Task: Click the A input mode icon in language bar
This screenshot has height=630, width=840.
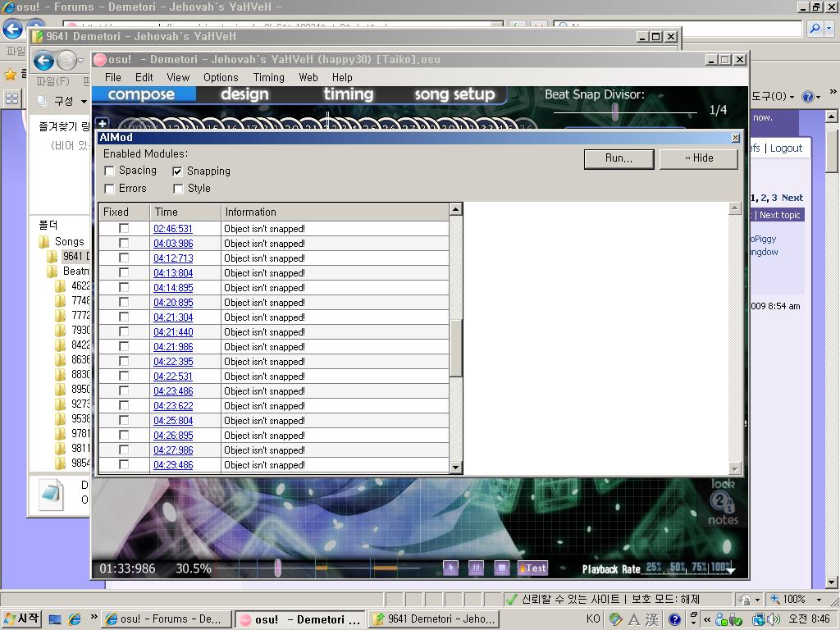Action: click(634, 619)
